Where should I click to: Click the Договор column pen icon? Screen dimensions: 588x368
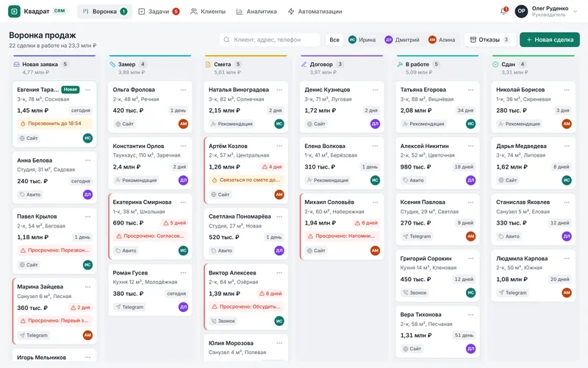304,64
